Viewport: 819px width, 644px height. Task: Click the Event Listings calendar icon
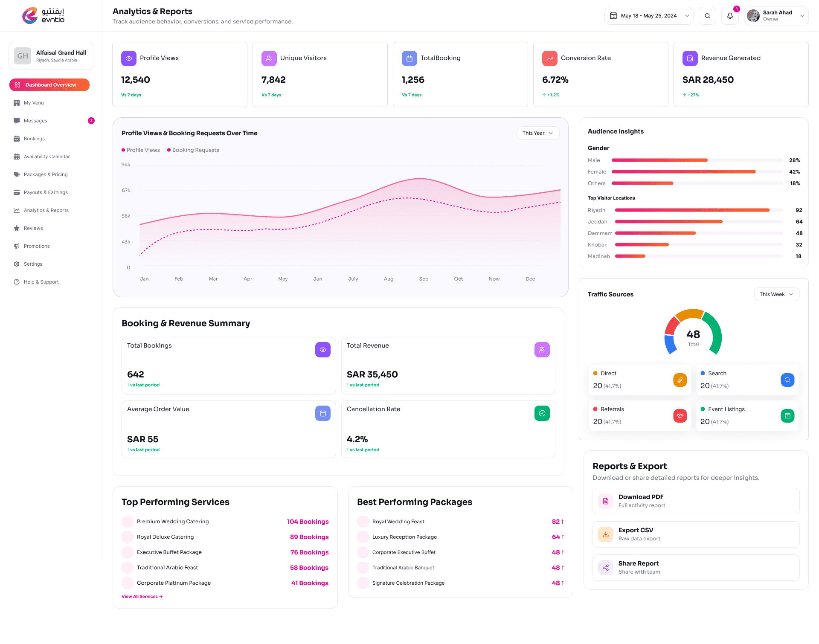pyautogui.click(x=787, y=415)
